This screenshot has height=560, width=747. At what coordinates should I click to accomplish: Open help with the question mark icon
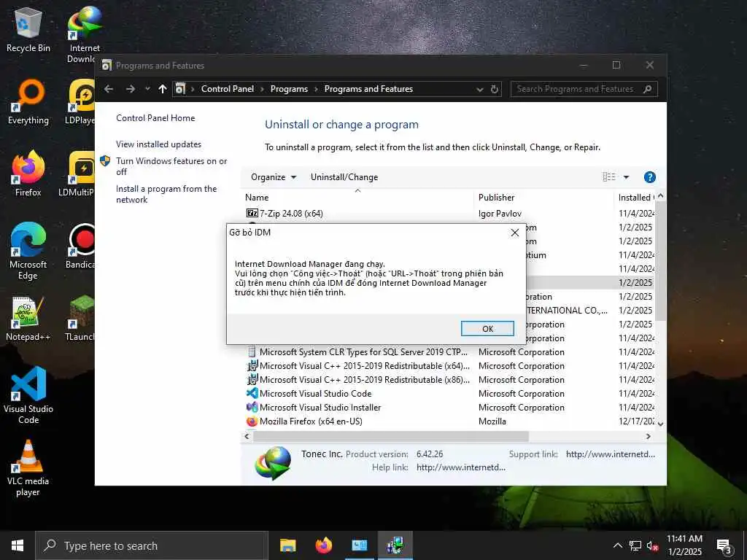click(649, 177)
